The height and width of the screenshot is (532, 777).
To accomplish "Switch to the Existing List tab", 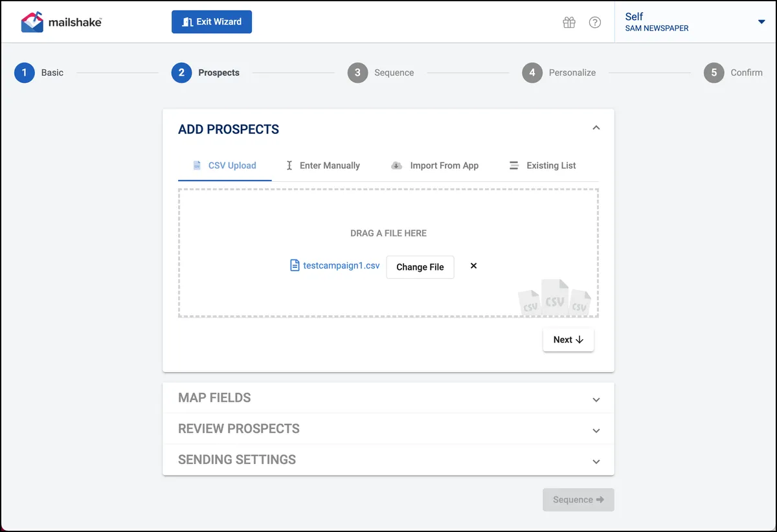I will pos(543,166).
